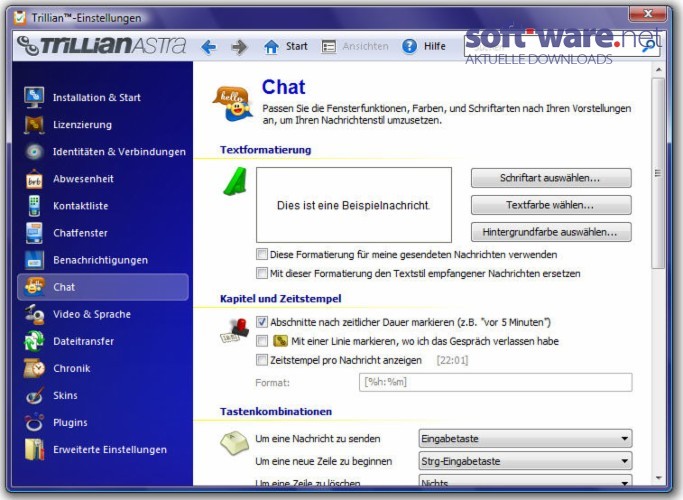Click the Video & Sprache webcam icon
The width and height of the screenshot is (683, 500).
(34, 314)
